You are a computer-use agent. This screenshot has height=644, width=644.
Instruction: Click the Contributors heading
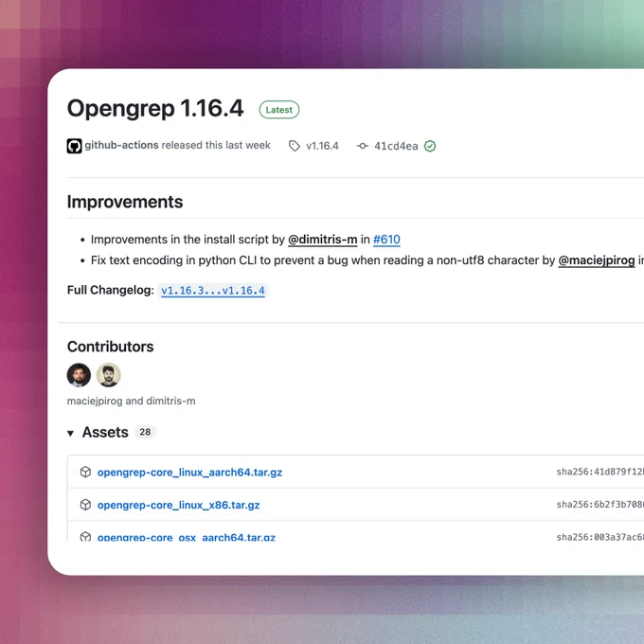(x=110, y=347)
